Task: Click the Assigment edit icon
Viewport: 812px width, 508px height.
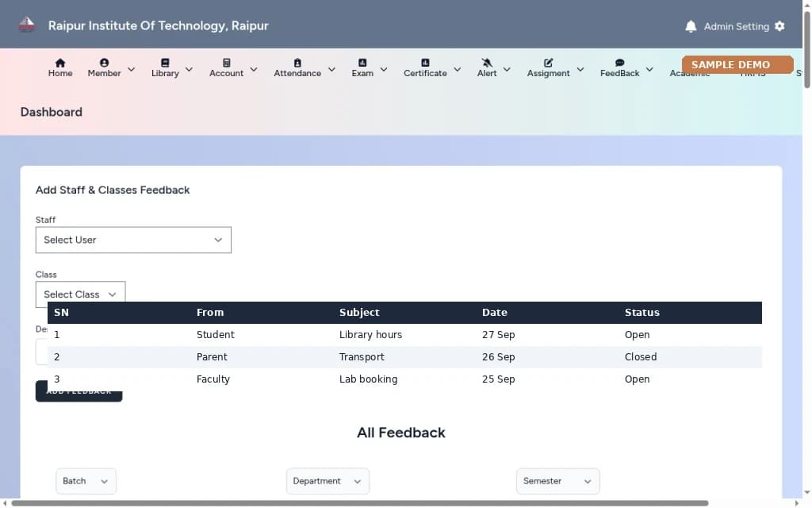Action: (549, 63)
